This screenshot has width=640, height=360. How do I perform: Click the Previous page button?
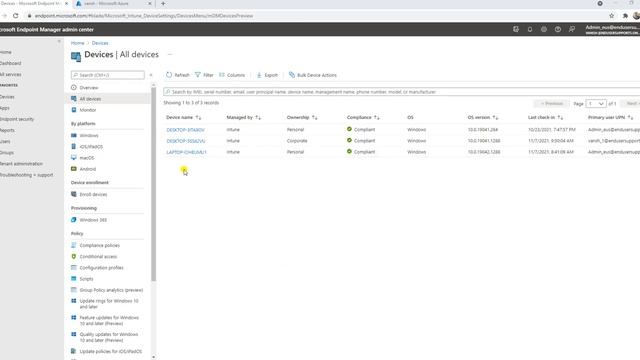pos(551,104)
